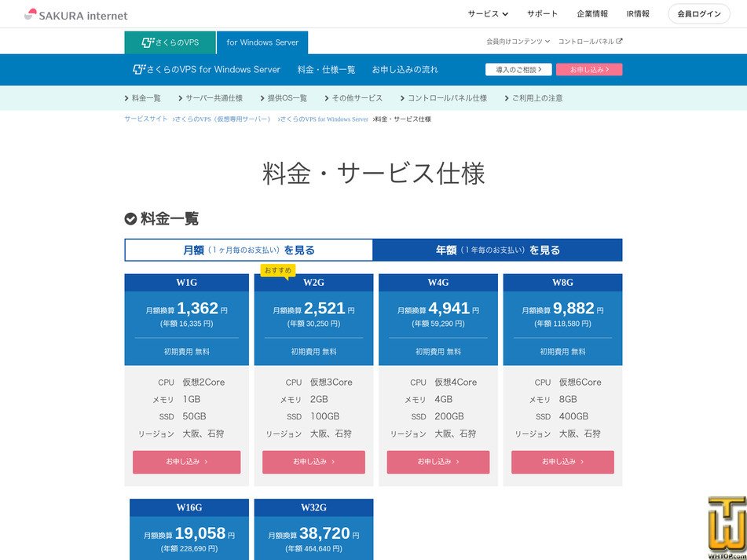747x560 pixels.
Task: Jump to 料金一覧 anchor link
Action: (x=143, y=98)
